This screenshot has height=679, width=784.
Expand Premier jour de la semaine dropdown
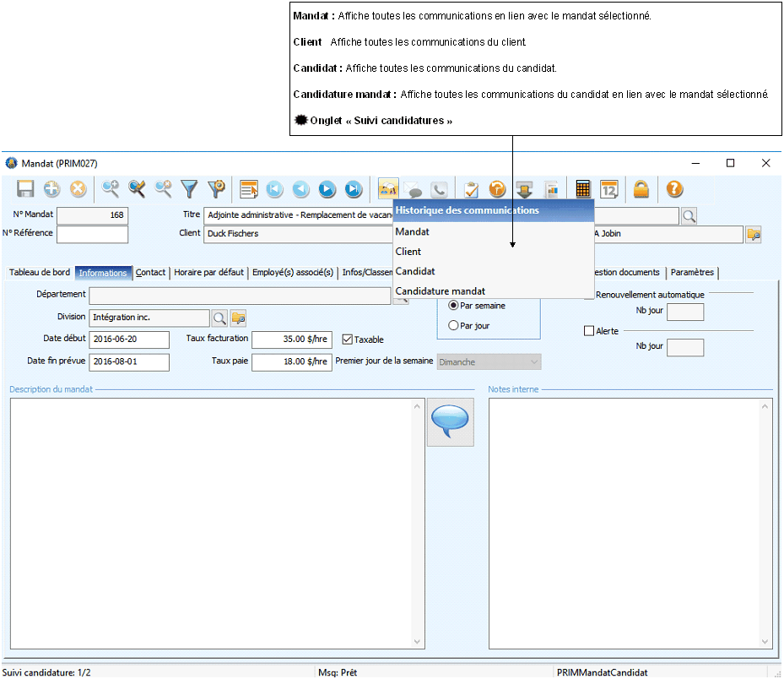[533, 361]
